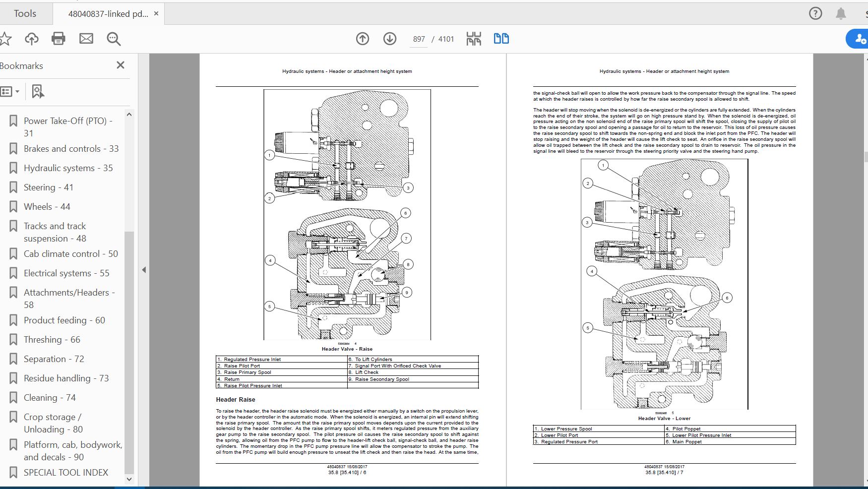
Task: Open the help question mark icon
Action: click(815, 13)
